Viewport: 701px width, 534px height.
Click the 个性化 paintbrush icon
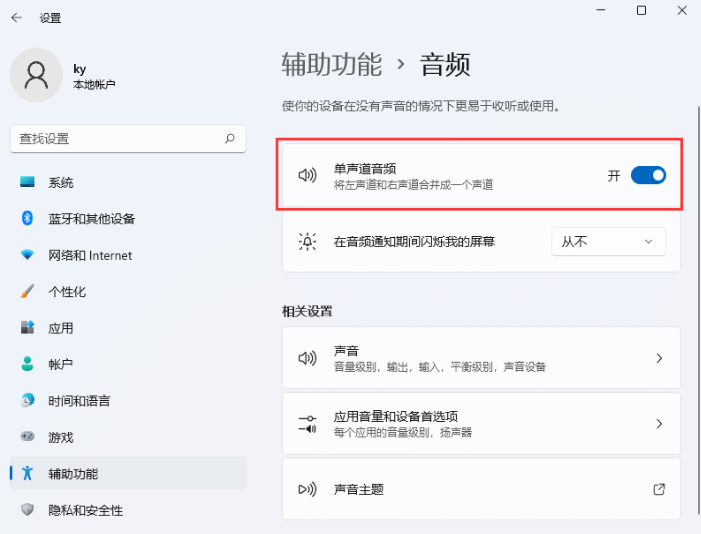pyautogui.click(x=28, y=292)
